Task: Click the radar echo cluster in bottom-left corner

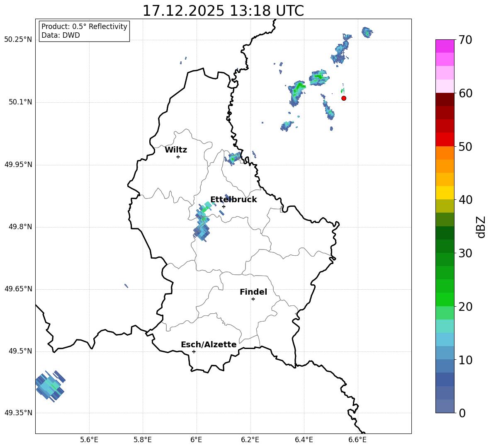Action: [x=50, y=386]
